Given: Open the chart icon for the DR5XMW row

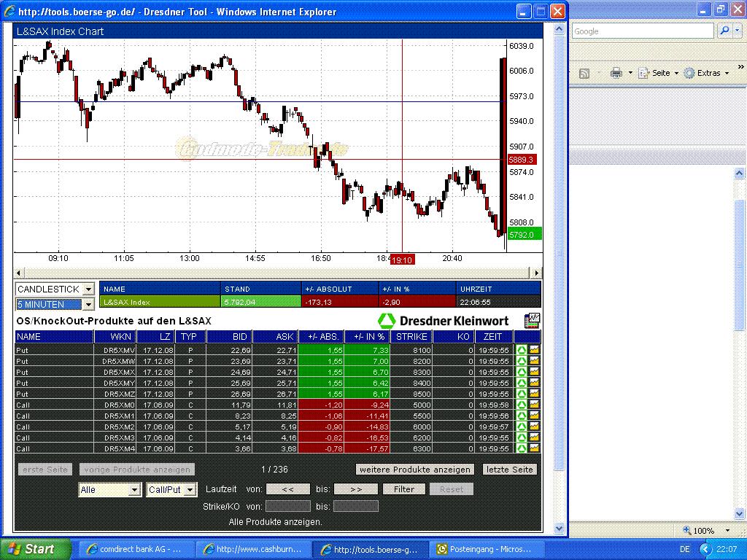Looking at the screenshot, I should (535, 361).
